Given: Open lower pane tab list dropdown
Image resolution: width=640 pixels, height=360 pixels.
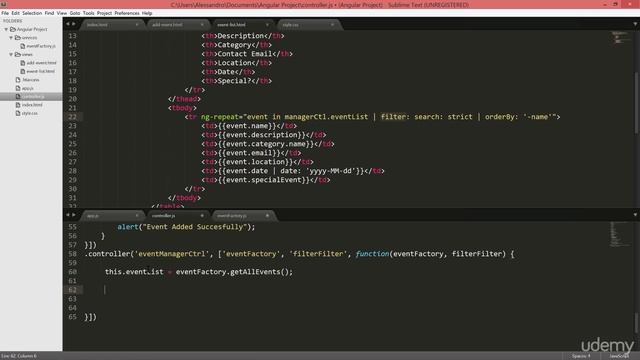Looking at the screenshot, I should (x=635, y=215).
